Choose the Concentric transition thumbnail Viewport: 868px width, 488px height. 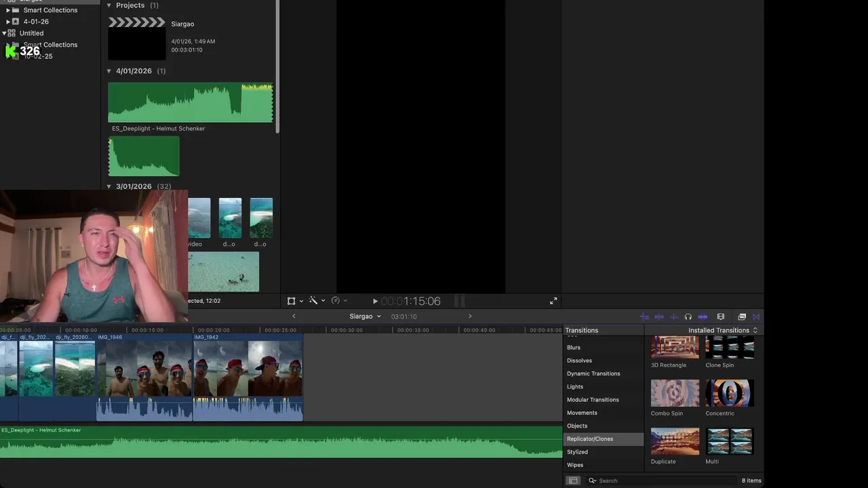coord(730,393)
